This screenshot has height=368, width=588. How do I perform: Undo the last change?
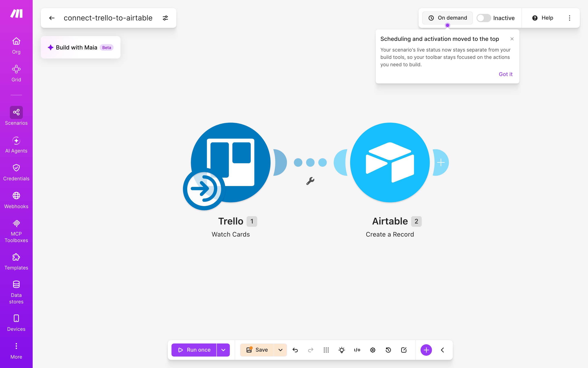pos(295,350)
